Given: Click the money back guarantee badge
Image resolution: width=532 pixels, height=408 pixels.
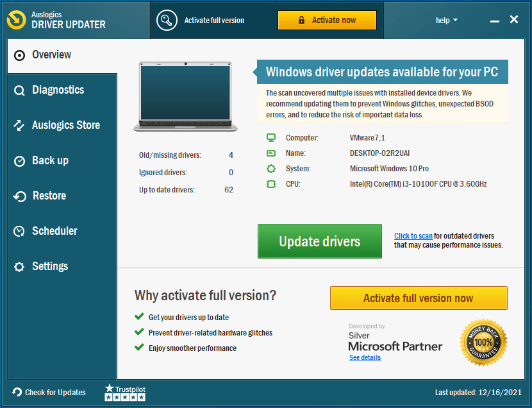Looking at the screenshot, I should pyautogui.click(x=484, y=342).
